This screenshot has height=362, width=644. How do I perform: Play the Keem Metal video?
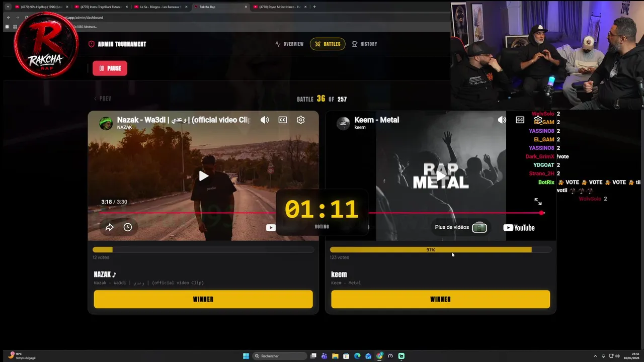[440, 176]
